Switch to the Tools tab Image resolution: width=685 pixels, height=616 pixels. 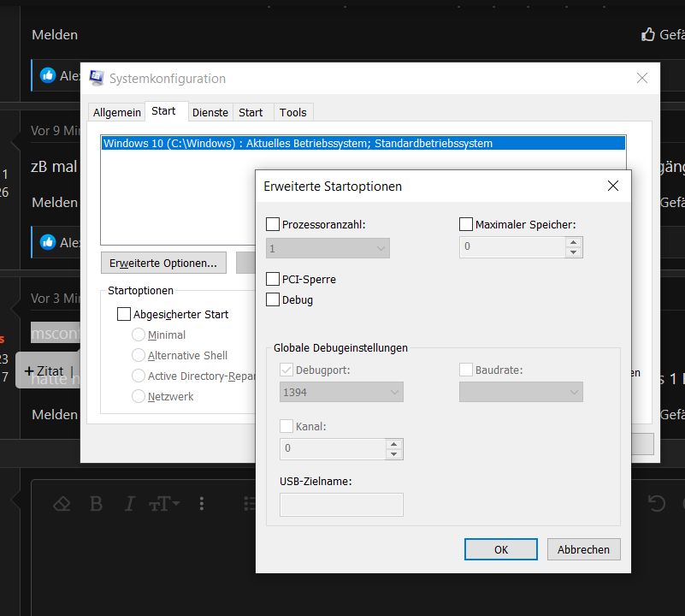292,112
